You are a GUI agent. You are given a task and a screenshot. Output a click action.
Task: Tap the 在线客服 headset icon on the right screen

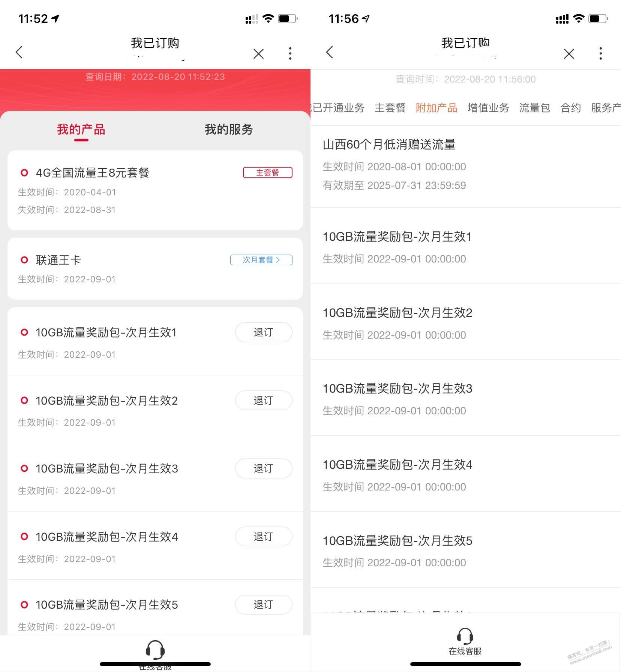pos(465,637)
